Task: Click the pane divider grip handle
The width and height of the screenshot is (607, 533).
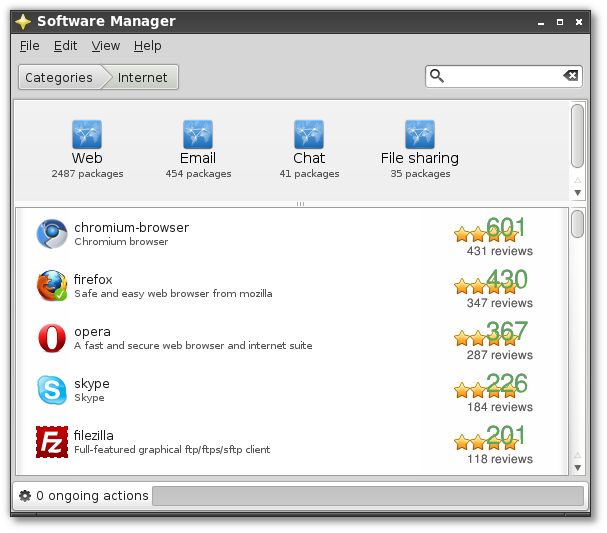Action: 300,204
